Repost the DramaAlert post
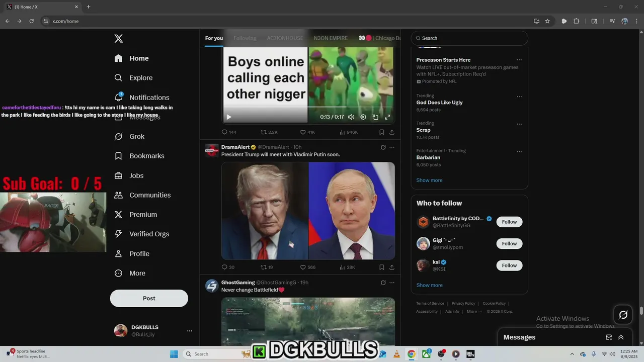This screenshot has height=362, width=644. click(267, 267)
